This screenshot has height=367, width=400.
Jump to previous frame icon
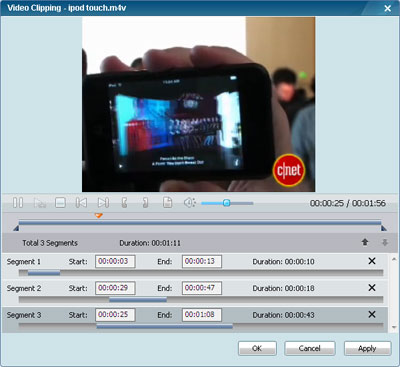click(81, 202)
